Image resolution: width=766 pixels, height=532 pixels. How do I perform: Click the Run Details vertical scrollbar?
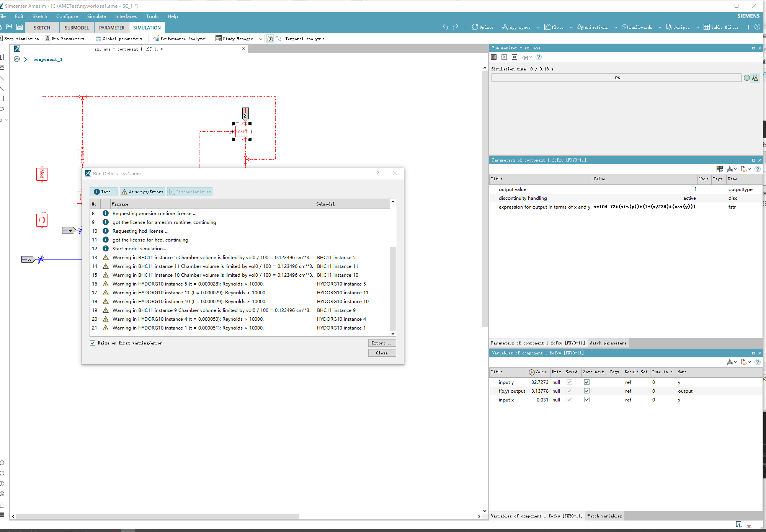click(x=393, y=288)
